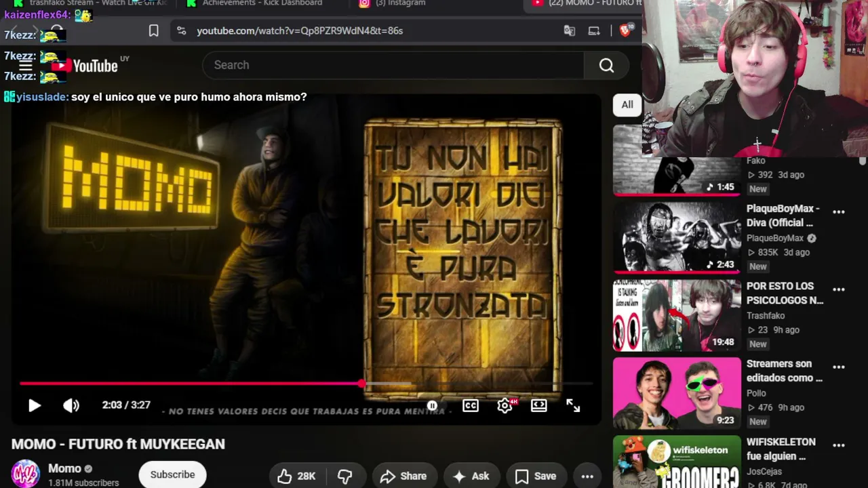Image resolution: width=868 pixels, height=488 pixels.
Task: Toggle the autoplay switch in the player
Action: (x=432, y=405)
